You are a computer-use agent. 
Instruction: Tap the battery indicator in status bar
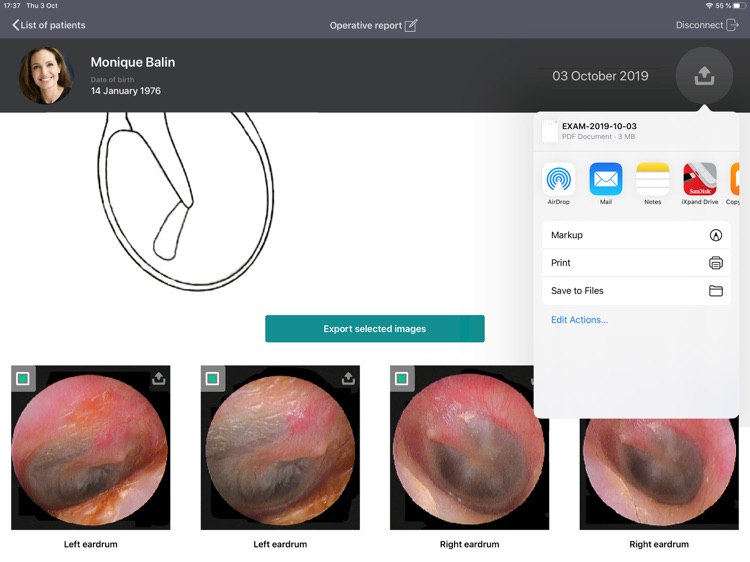(739, 6)
